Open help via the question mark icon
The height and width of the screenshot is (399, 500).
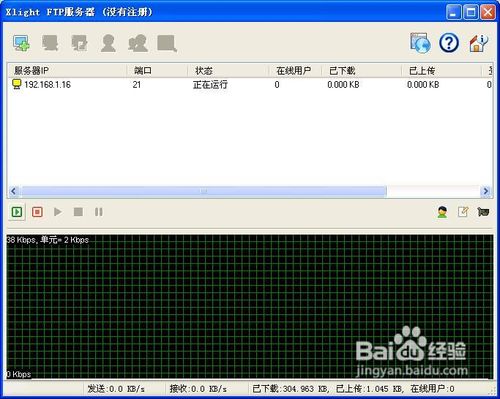(449, 43)
